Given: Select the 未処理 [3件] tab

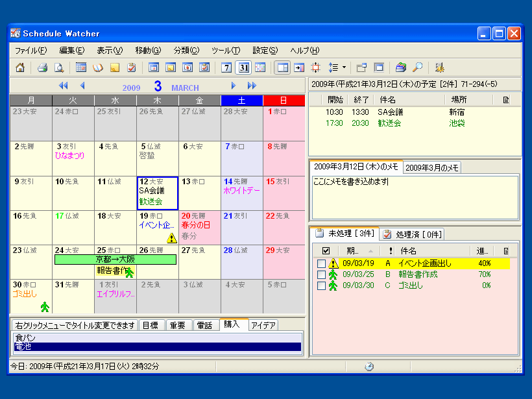Looking at the screenshot, I should click(345, 234).
